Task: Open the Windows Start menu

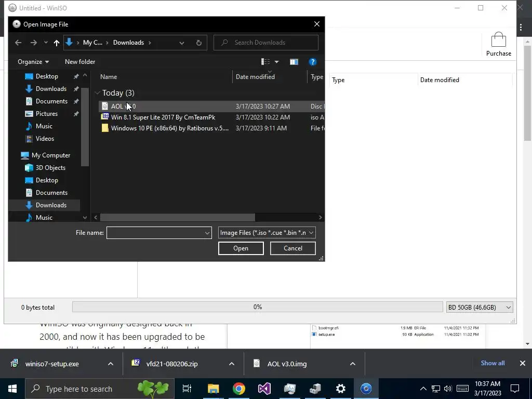Action: click(12, 389)
